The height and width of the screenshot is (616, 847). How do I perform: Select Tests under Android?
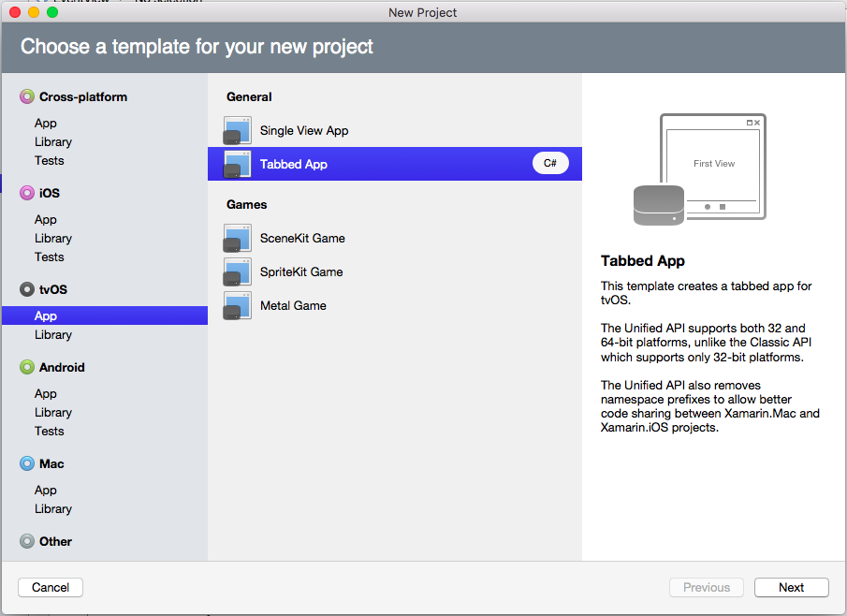50,431
